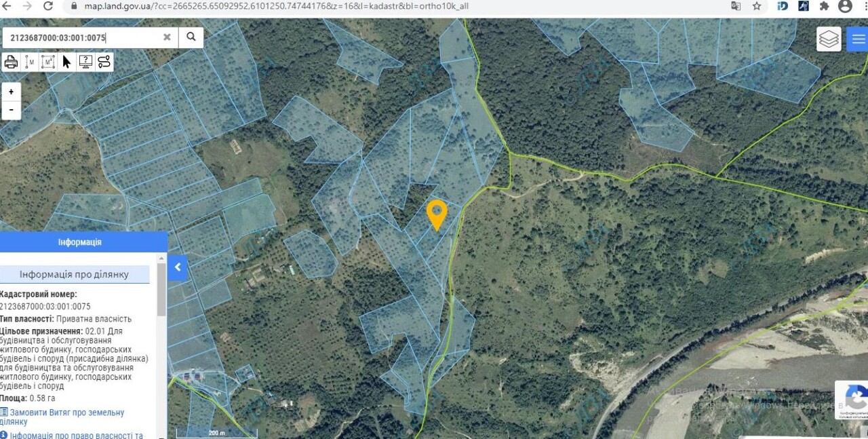Open the monitor help question icon

tap(85, 62)
